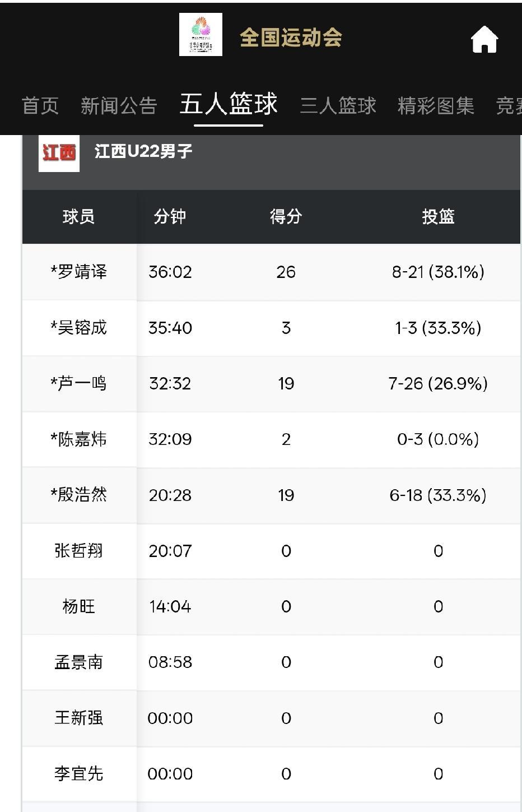Go to 三人篮球 tab
Viewport: 522px width, 812px height.
338,105
